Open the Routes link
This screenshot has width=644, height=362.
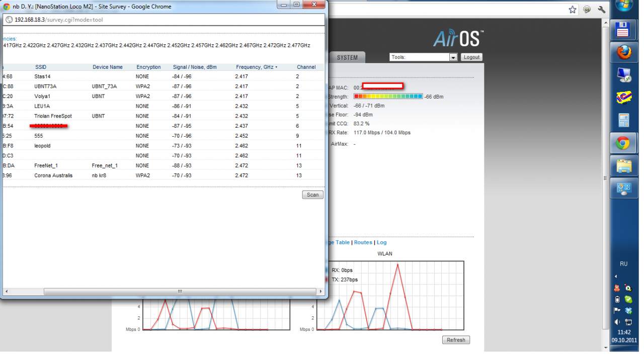click(363, 242)
